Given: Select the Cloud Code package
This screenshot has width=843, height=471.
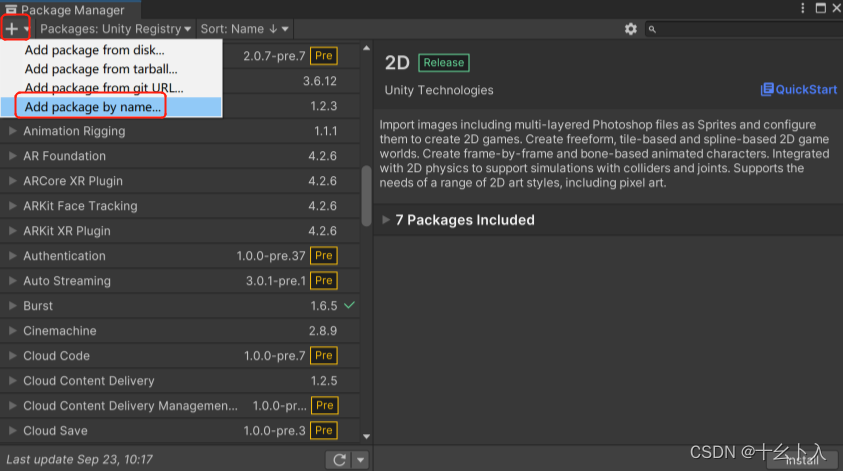Looking at the screenshot, I should click(x=180, y=355).
